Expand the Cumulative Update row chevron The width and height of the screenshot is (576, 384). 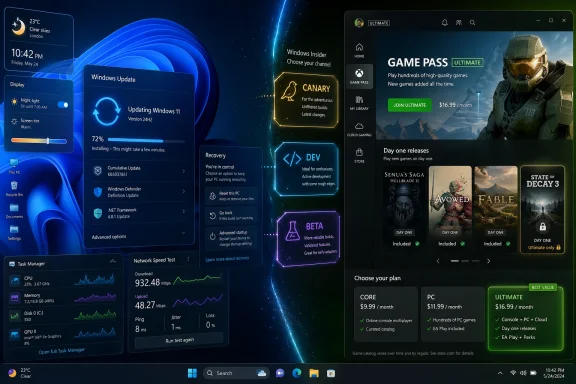[184, 171]
